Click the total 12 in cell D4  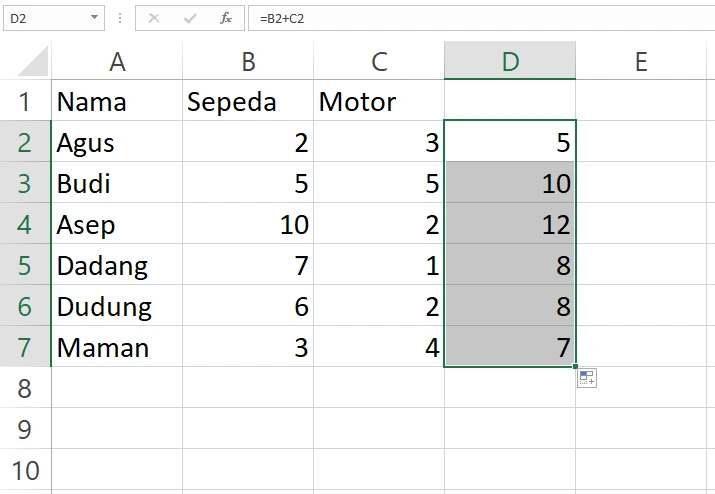pos(510,224)
